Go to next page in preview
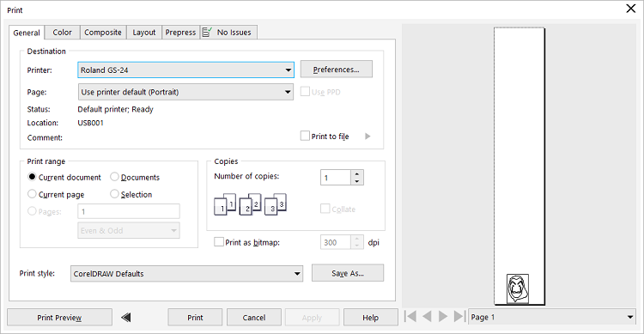This screenshot has height=334, width=644. pos(443,316)
